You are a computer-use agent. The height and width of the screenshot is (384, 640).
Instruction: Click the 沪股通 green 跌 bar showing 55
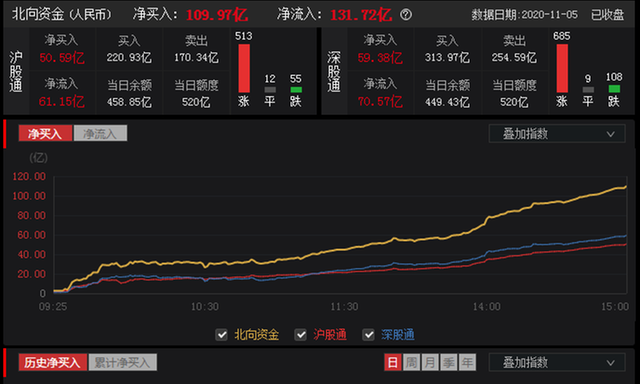(x=296, y=90)
